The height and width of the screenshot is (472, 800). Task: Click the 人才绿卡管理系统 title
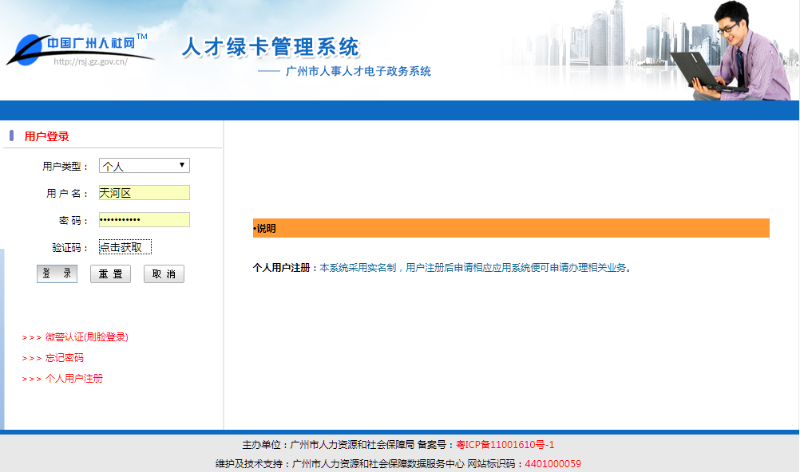tap(270, 47)
